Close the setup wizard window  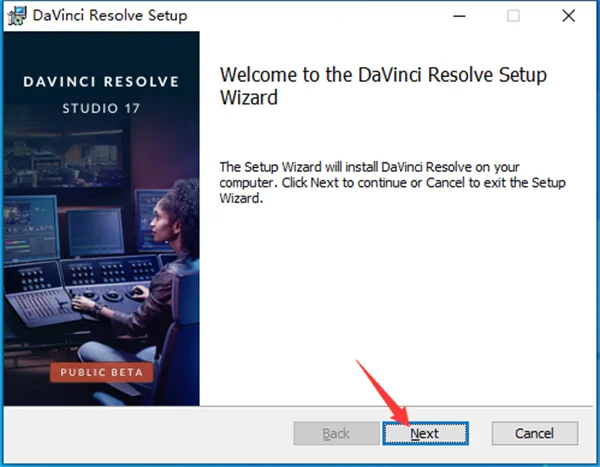tap(569, 16)
